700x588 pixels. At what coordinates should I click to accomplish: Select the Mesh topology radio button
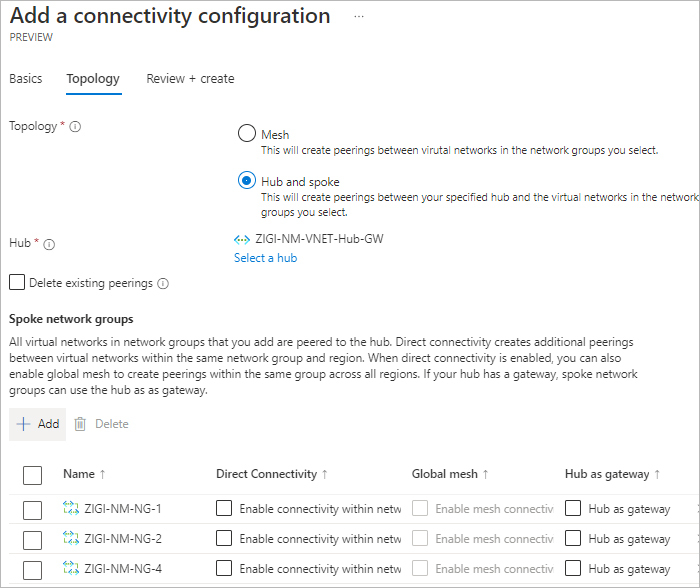[x=246, y=133]
